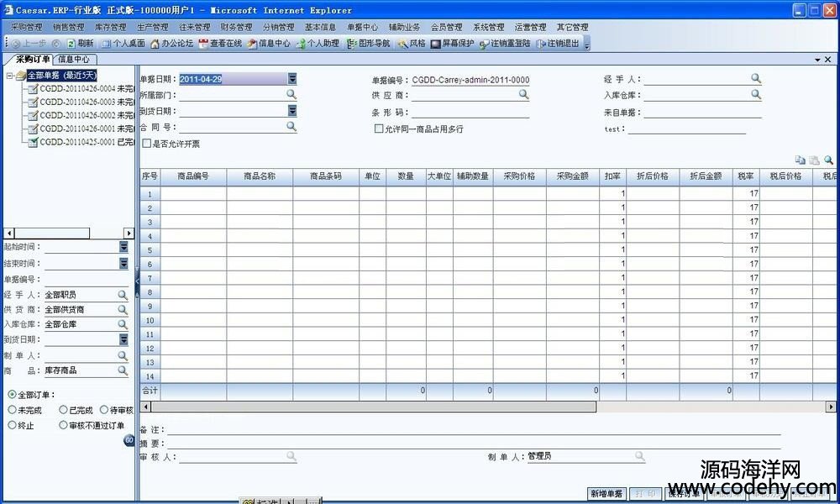Enable 允许同一商品占用多行 checkbox

coord(379,129)
